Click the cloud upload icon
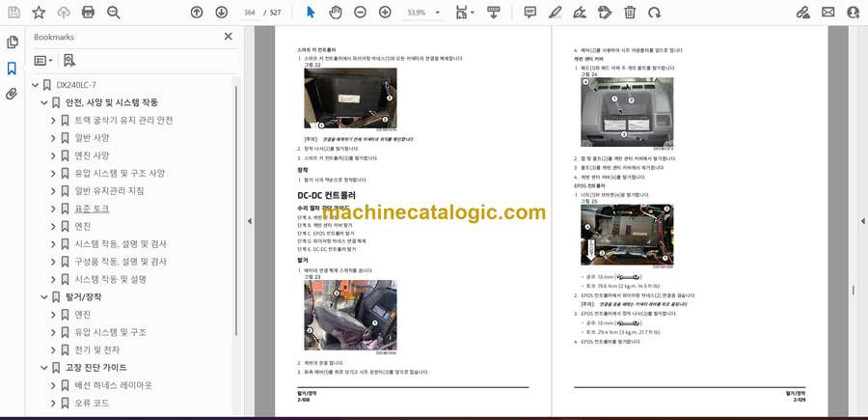 (64, 13)
